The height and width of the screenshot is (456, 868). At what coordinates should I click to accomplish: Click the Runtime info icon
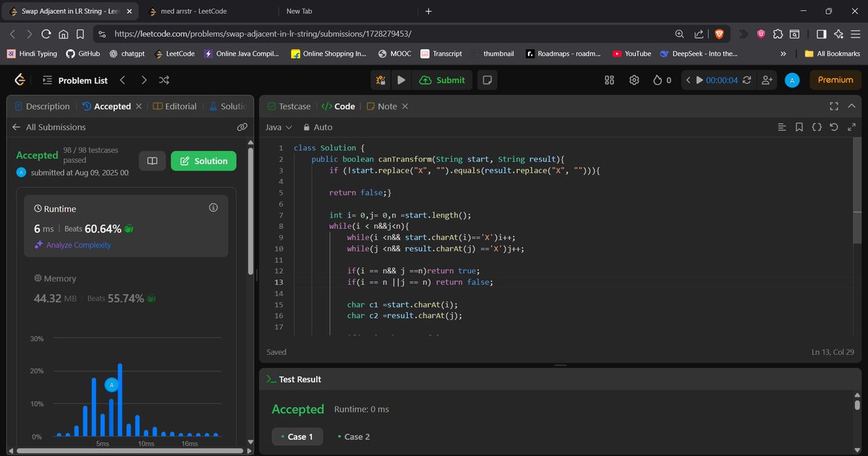tap(213, 207)
